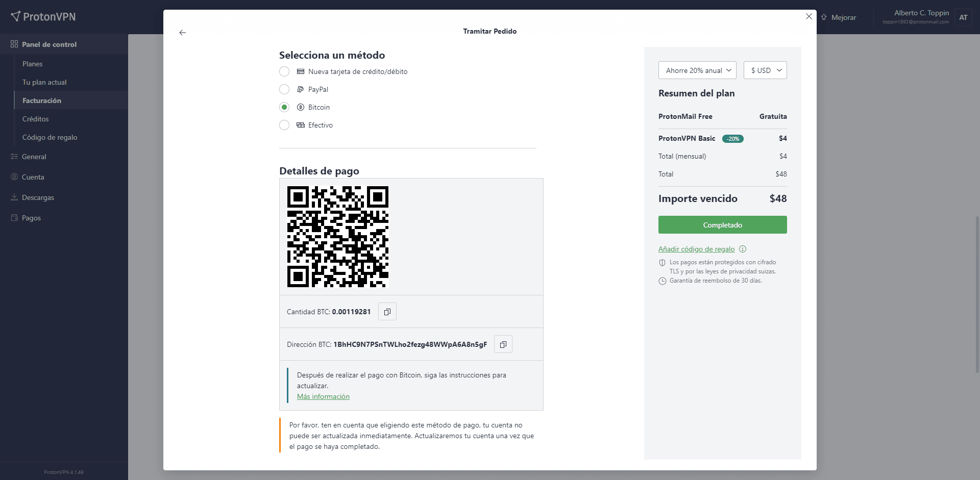Go back with the left arrow icon
This screenshot has height=480, width=980.
click(x=183, y=33)
